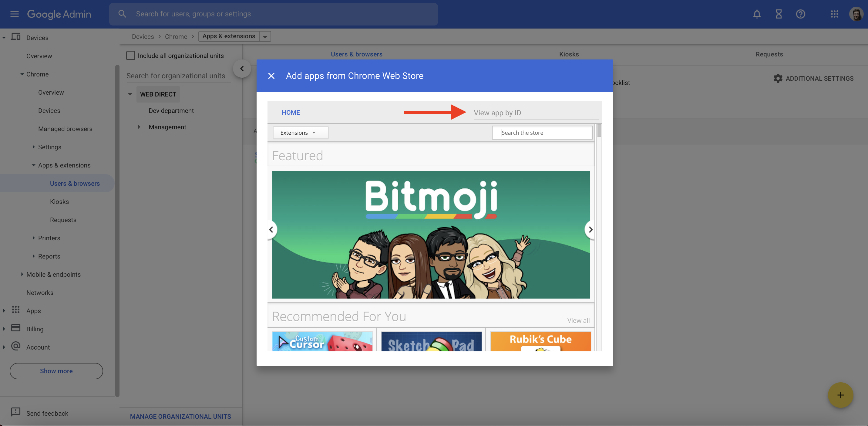Viewport: 868px width, 426px height.
Task: Show previous featured carousel slide
Action: (x=271, y=229)
